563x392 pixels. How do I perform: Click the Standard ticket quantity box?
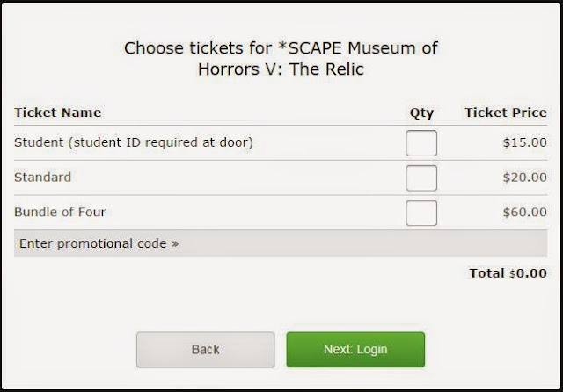pyautogui.click(x=421, y=178)
